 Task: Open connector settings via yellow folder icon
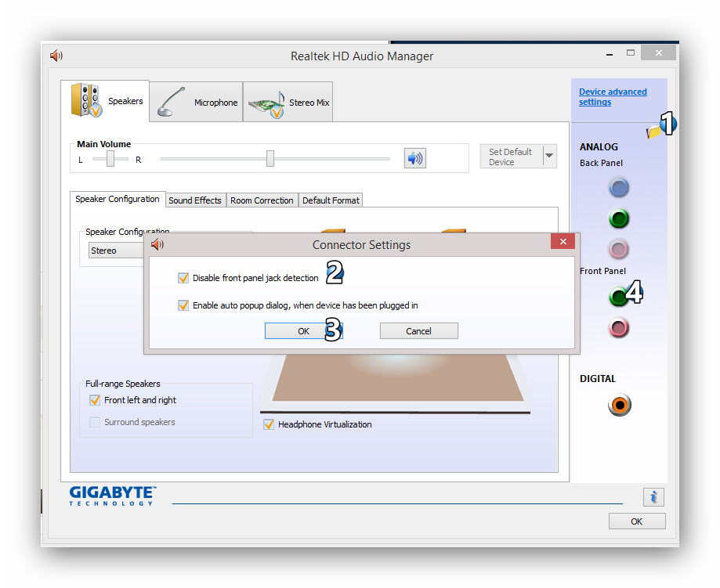click(x=653, y=132)
